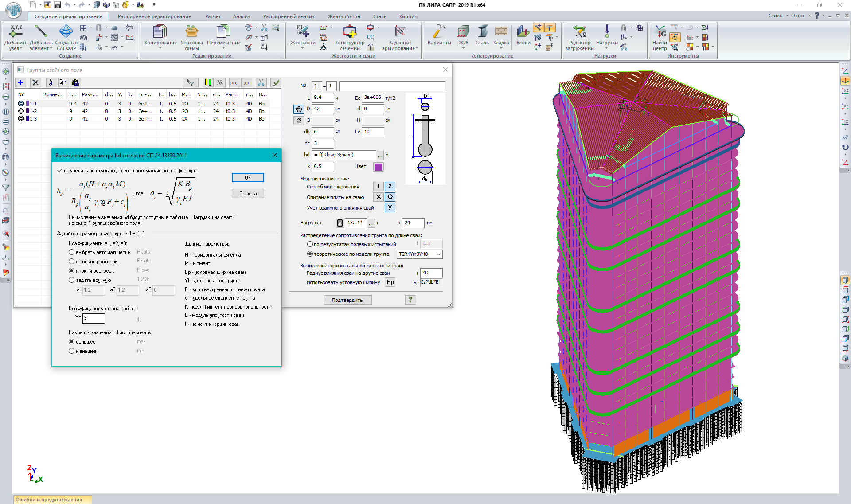The height and width of the screenshot is (504, 851).
Task: Switch to the Железобетон ribbon tab
Action: pos(344,16)
